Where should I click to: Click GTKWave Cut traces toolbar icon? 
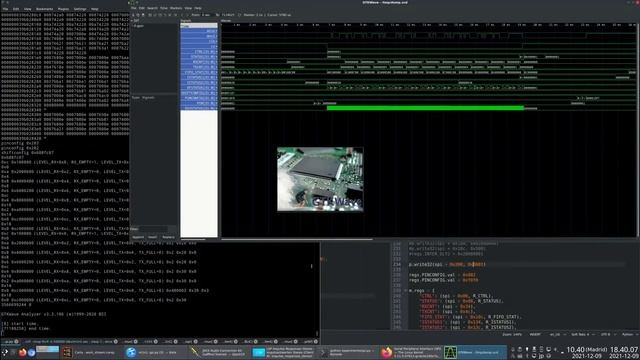pyautogui.click(x=133, y=15)
